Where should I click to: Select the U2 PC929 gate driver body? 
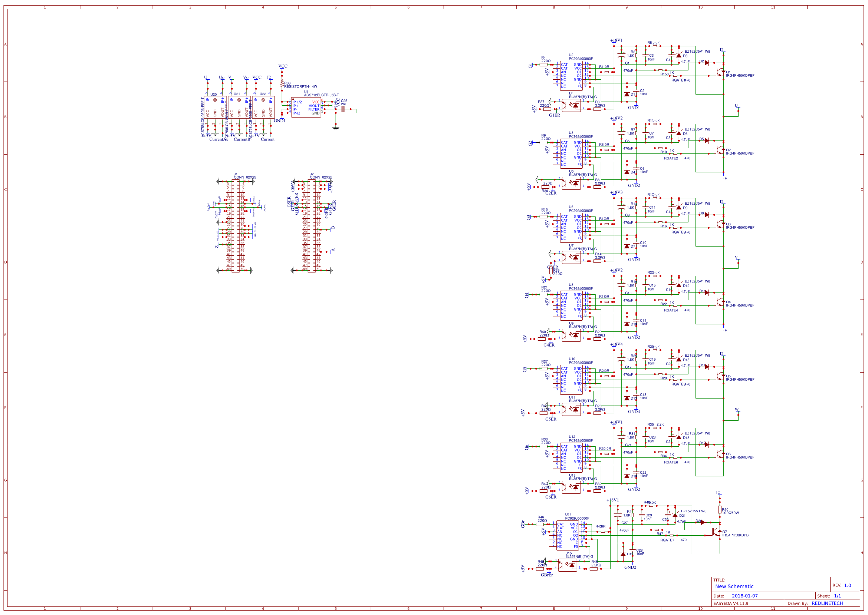(x=571, y=76)
